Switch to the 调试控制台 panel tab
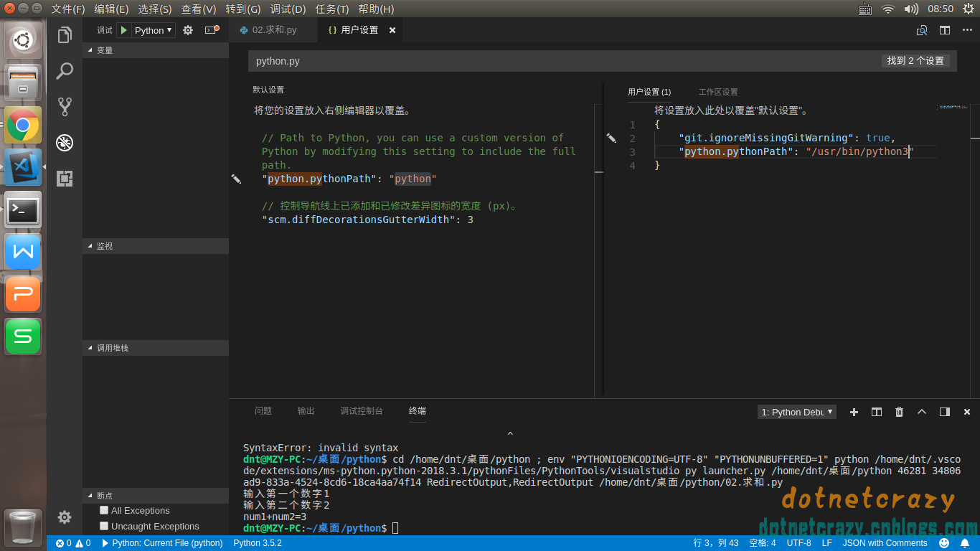Image resolution: width=980 pixels, height=551 pixels. pos(362,411)
